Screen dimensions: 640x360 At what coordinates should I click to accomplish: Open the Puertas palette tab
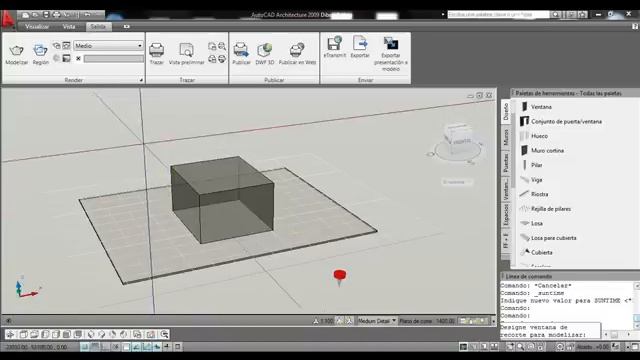tap(506, 162)
